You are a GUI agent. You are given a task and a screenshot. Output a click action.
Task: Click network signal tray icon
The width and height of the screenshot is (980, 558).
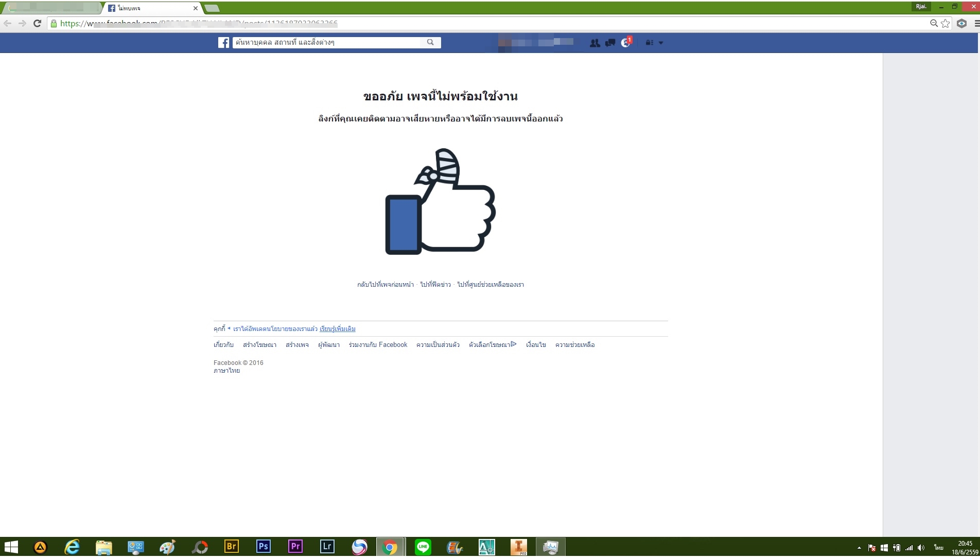[909, 548]
